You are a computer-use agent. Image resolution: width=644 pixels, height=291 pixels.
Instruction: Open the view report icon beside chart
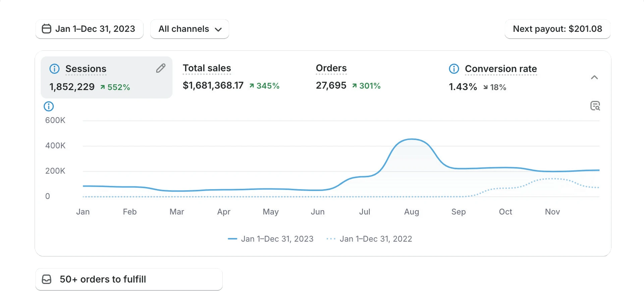tap(595, 106)
